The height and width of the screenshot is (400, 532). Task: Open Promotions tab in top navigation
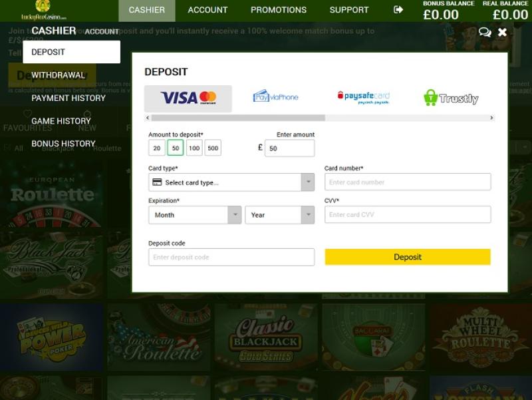point(279,10)
